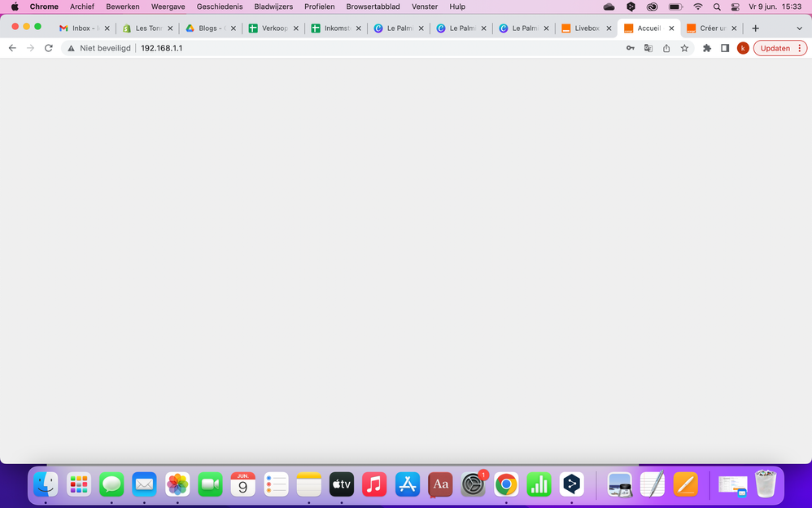Click the back navigation arrow
812x508 pixels.
pos(12,48)
